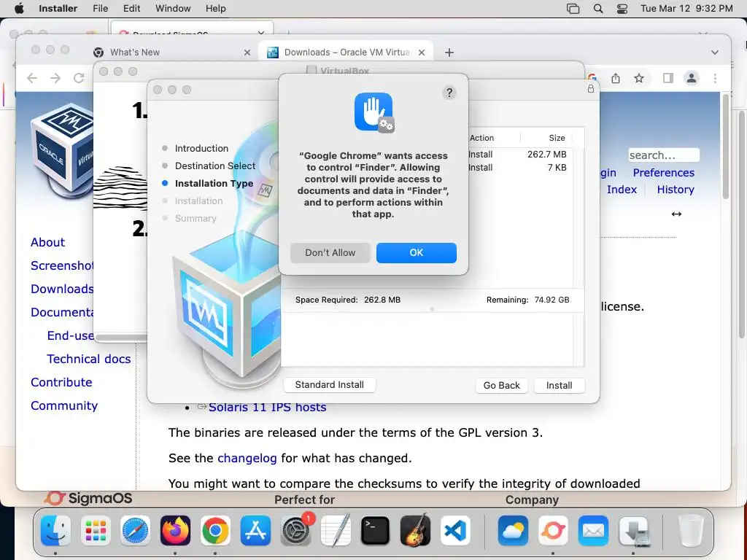Open the Edit menu

pos(131,9)
